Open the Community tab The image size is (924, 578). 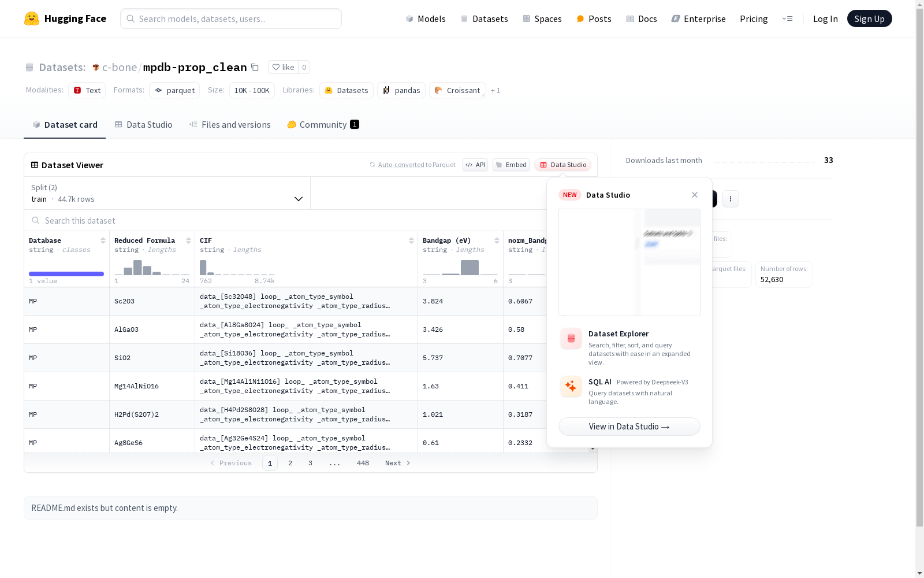pyautogui.click(x=323, y=125)
